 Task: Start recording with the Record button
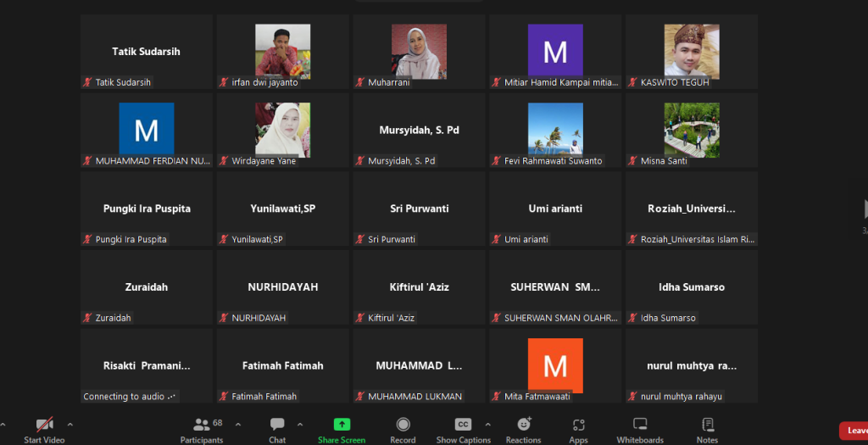click(403, 430)
